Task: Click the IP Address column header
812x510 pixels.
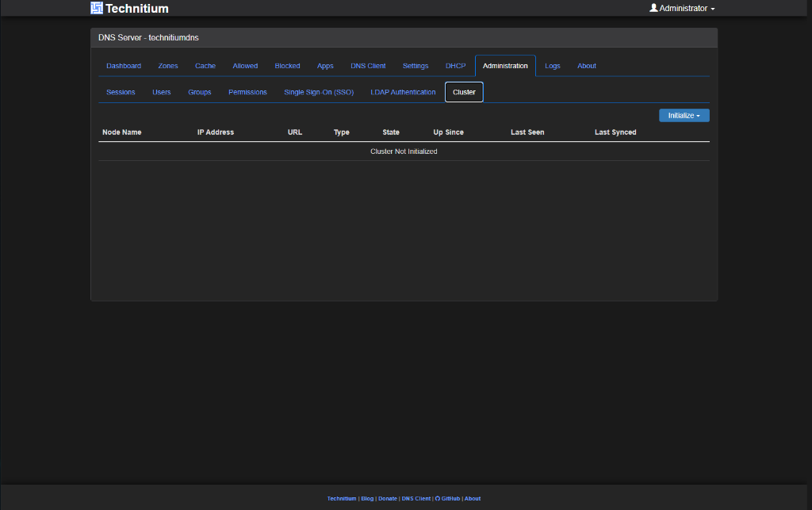Action: [x=216, y=132]
